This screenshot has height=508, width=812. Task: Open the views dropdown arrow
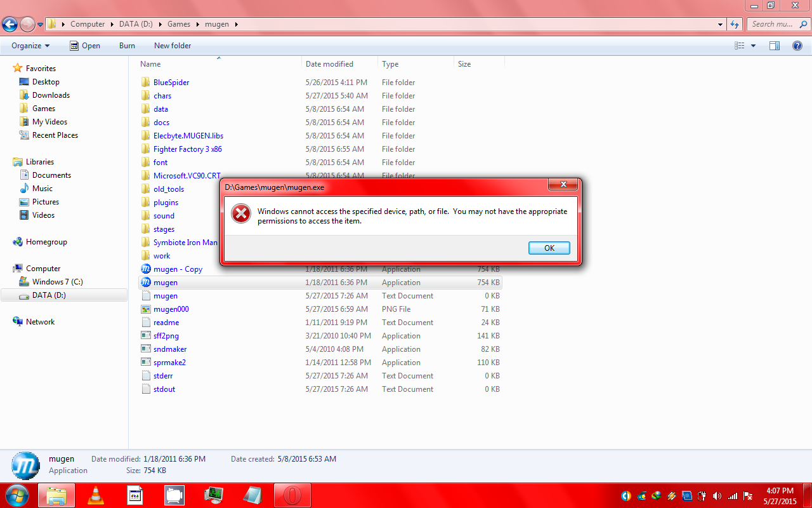(754, 46)
